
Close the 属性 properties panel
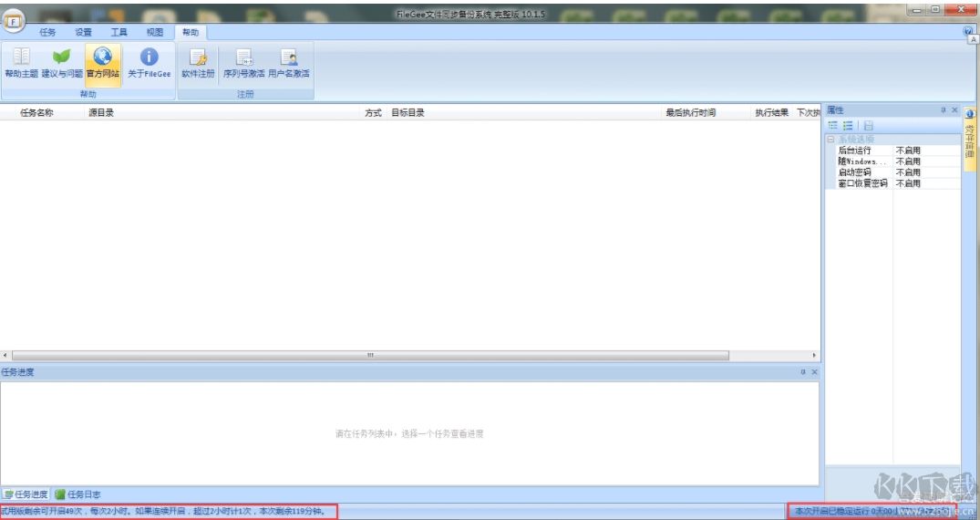[x=954, y=110]
